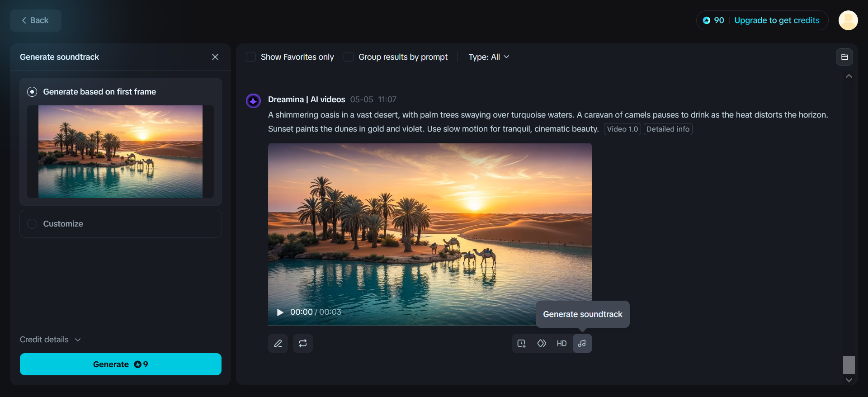The width and height of the screenshot is (868, 397).
Task: Click the scroll down arrow
Action: [x=849, y=380]
